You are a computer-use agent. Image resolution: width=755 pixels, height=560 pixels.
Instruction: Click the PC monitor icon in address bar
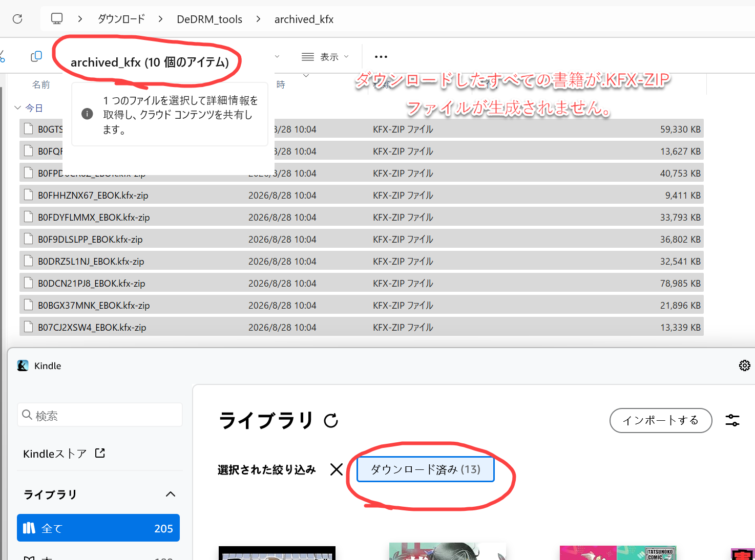point(57,19)
